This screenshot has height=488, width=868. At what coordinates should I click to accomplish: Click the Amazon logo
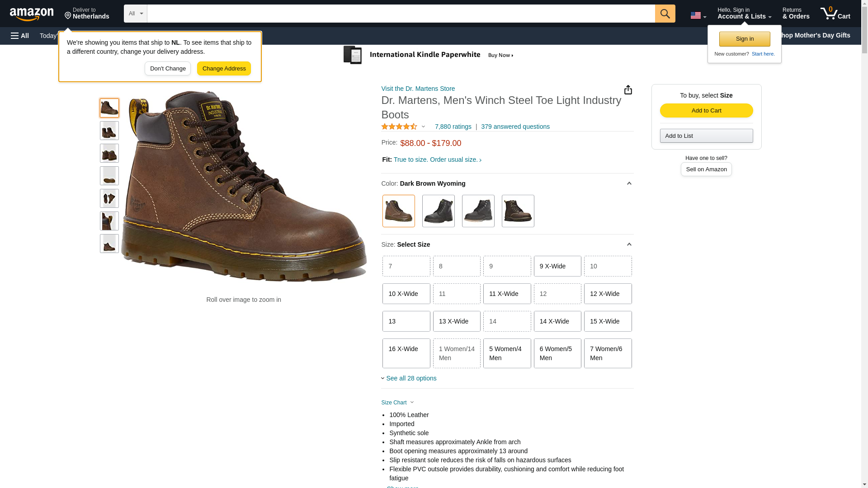coord(32,14)
